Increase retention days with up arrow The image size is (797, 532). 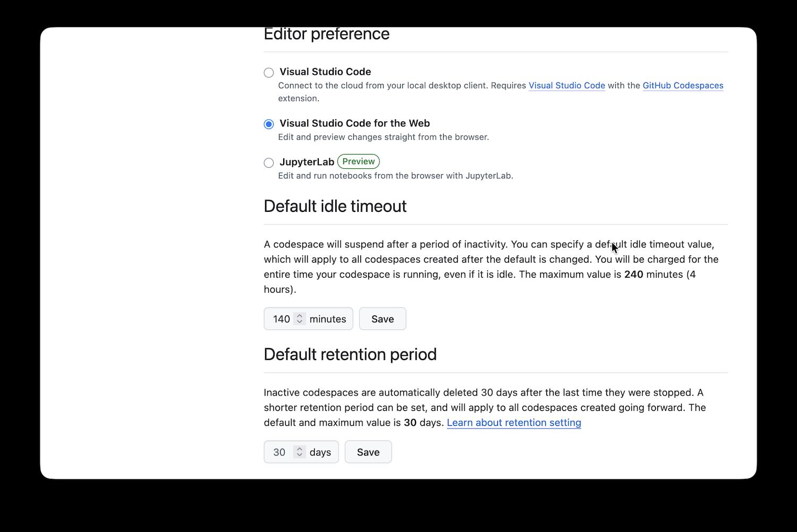[x=300, y=449]
